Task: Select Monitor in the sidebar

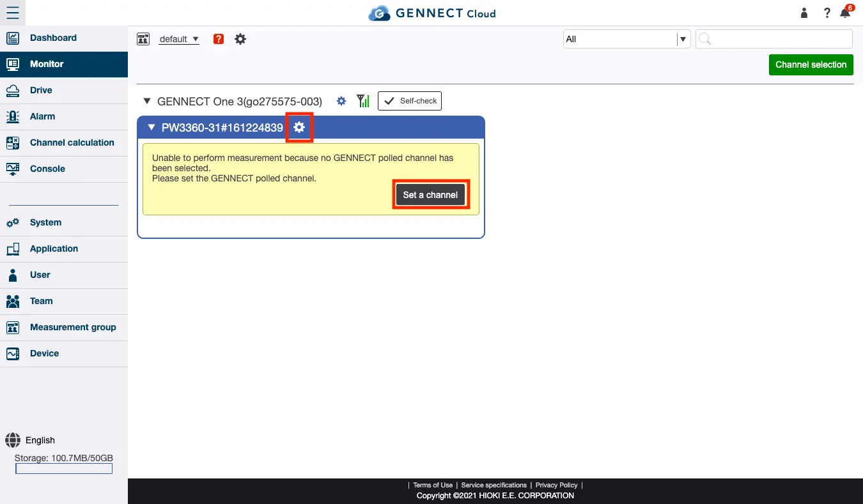Action: tap(64, 64)
